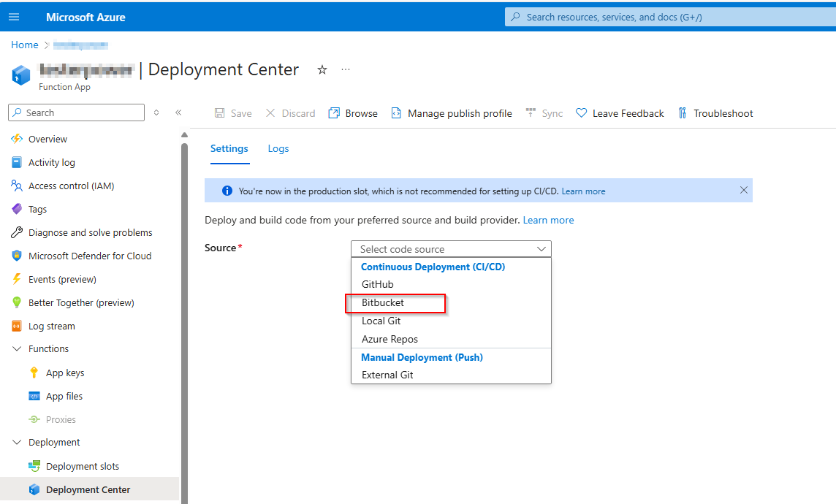Open the Troubleshoot tool

(x=715, y=113)
